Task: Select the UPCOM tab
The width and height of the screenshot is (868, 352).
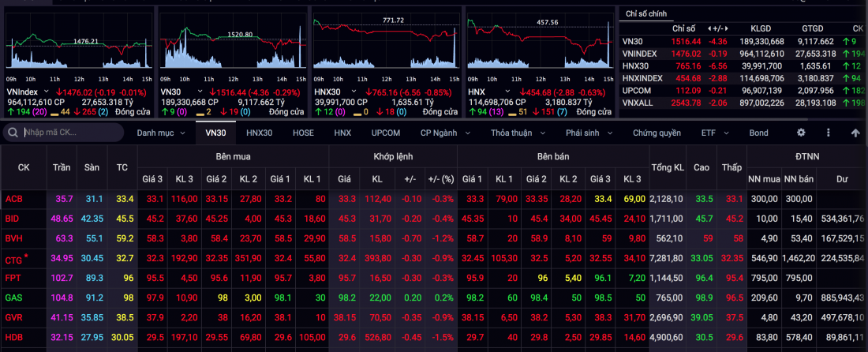Action: click(x=387, y=133)
